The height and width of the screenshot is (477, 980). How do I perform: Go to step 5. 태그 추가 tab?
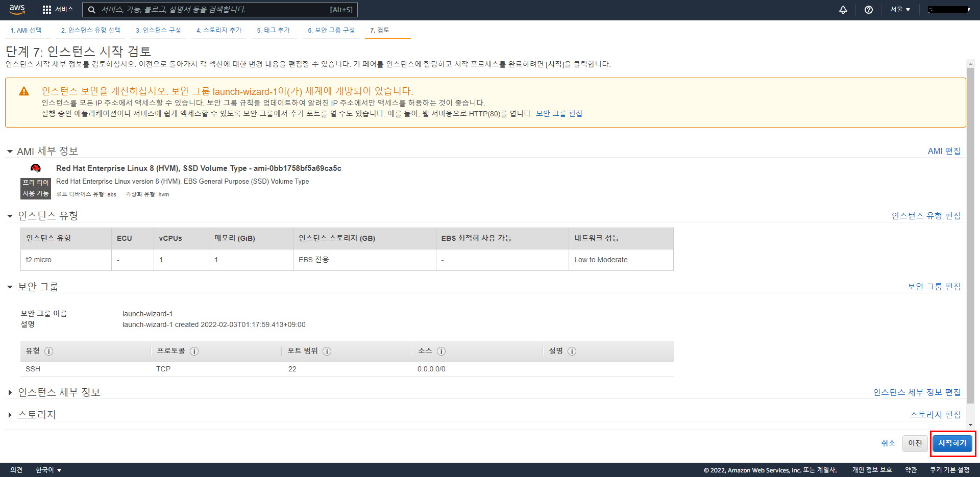(274, 30)
